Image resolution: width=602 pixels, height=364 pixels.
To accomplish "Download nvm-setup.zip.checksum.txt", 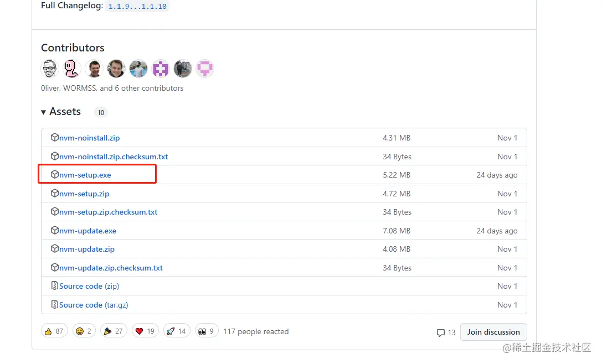I will tap(108, 212).
